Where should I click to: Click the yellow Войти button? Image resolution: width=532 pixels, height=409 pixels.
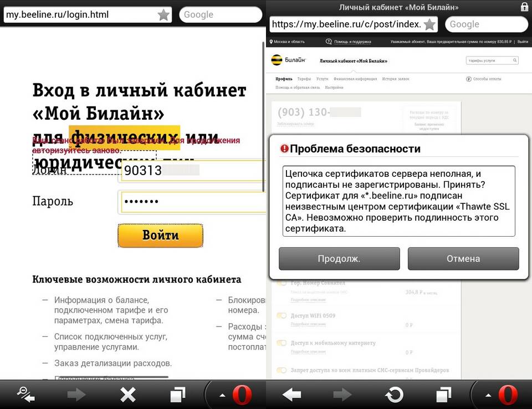click(x=161, y=235)
